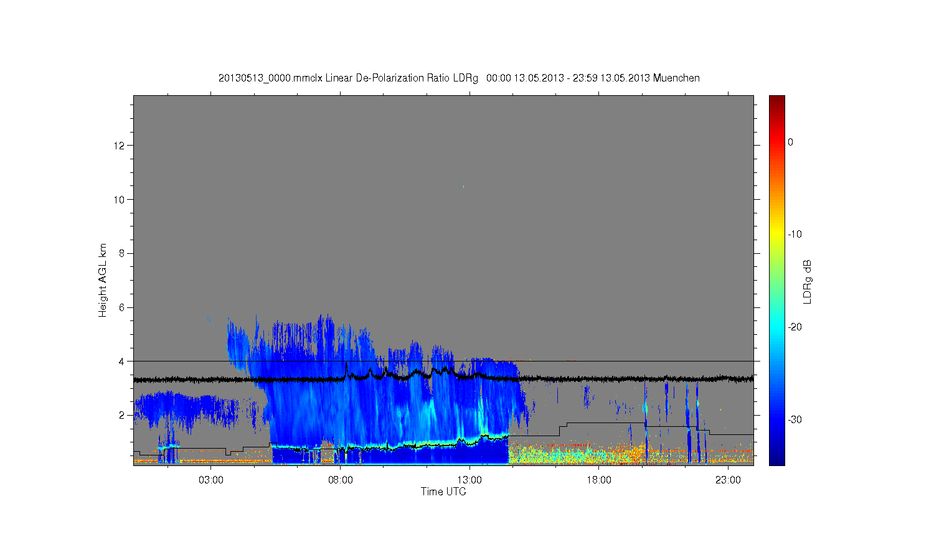
Task: Click the 23:00 time axis label
Action: pos(728,480)
